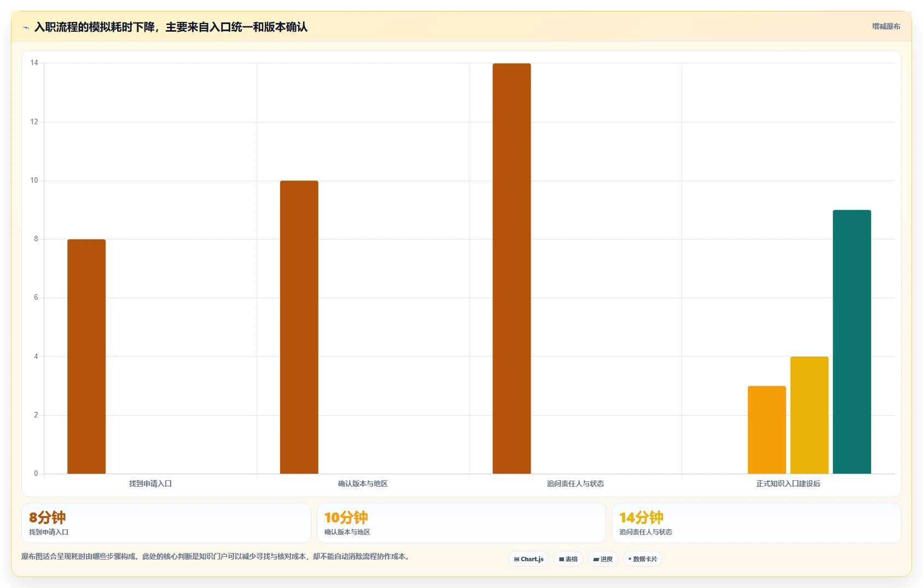Click 找到申请入口 caption under 8分钟
Image resolution: width=923 pixels, height=588 pixels.
coord(49,532)
